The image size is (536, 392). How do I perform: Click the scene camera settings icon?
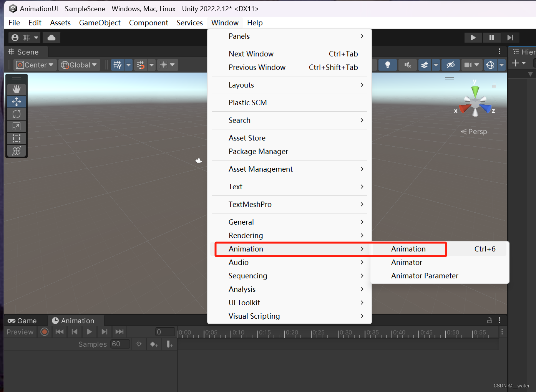(x=468, y=65)
